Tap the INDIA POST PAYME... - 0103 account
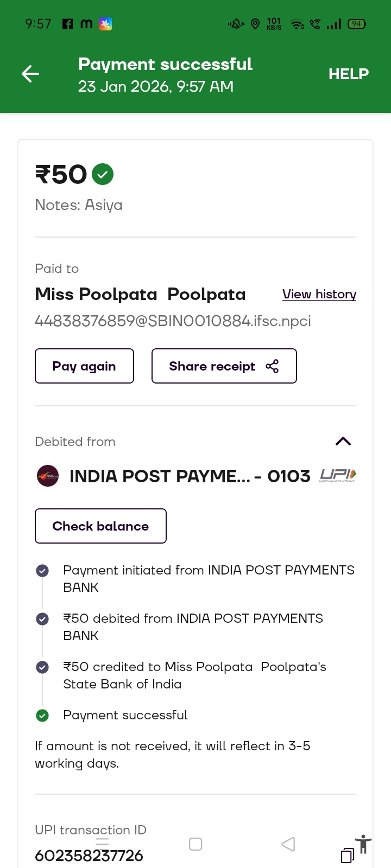391x868 pixels. [x=190, y=476]
